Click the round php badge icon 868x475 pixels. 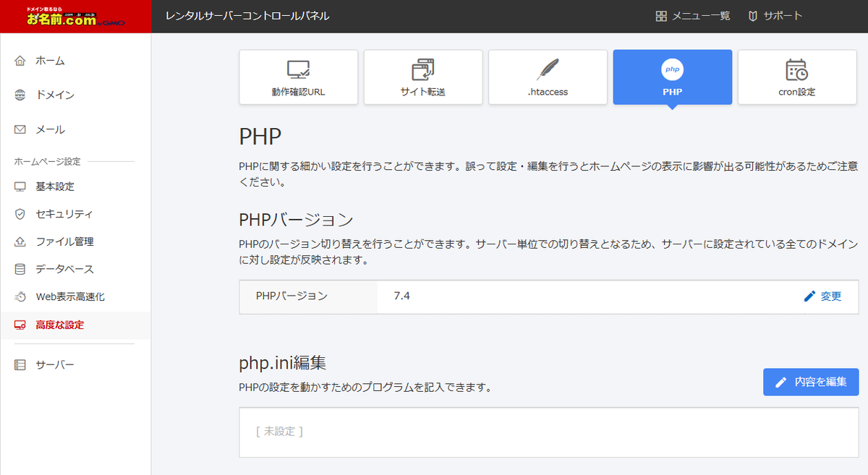pos(673,69)
